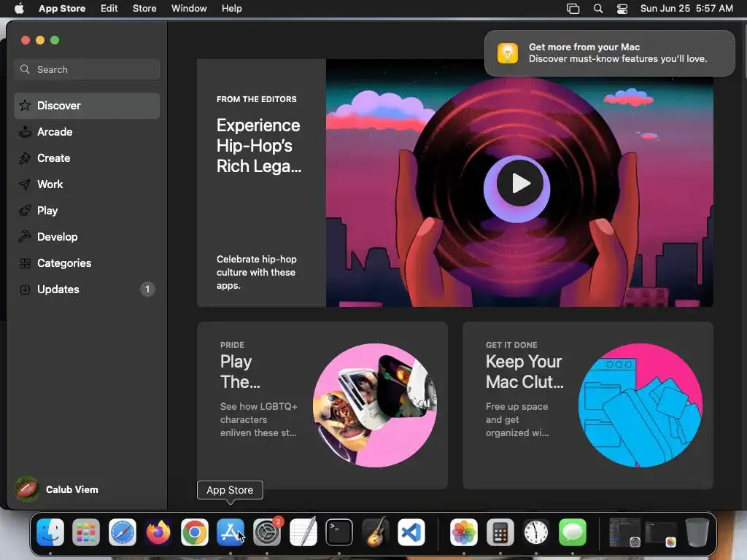Open Calculator from the Dock
The height and width of the screenshot is (560, 747).
(500, 532)
